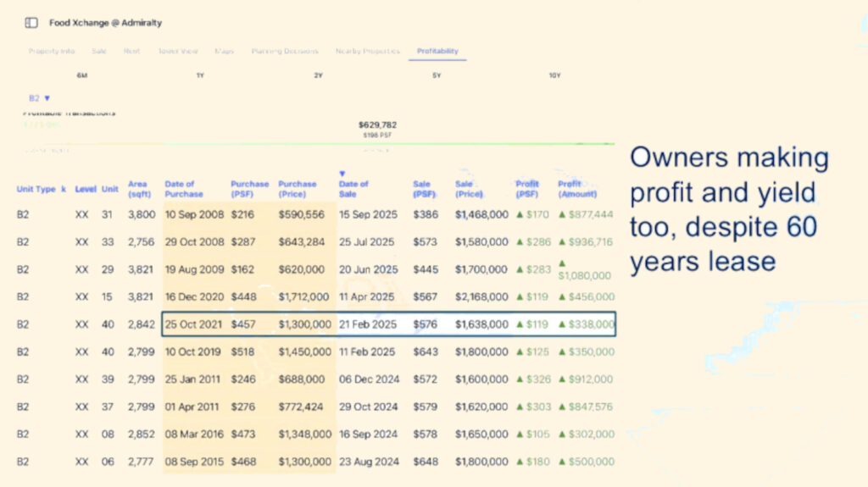Open the Planning Decisions tab
The width and height of the screenshot is (868, 487).
tap(285, 51)
